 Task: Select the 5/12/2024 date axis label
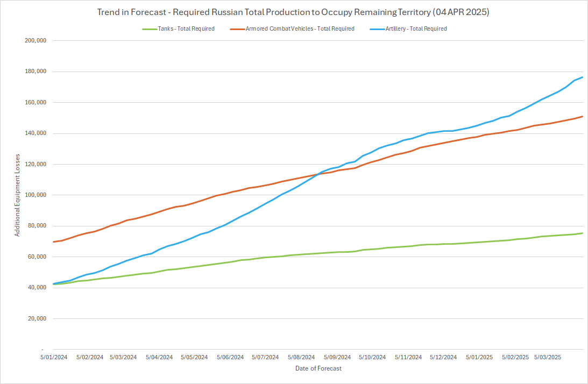[x=443, y=357]
